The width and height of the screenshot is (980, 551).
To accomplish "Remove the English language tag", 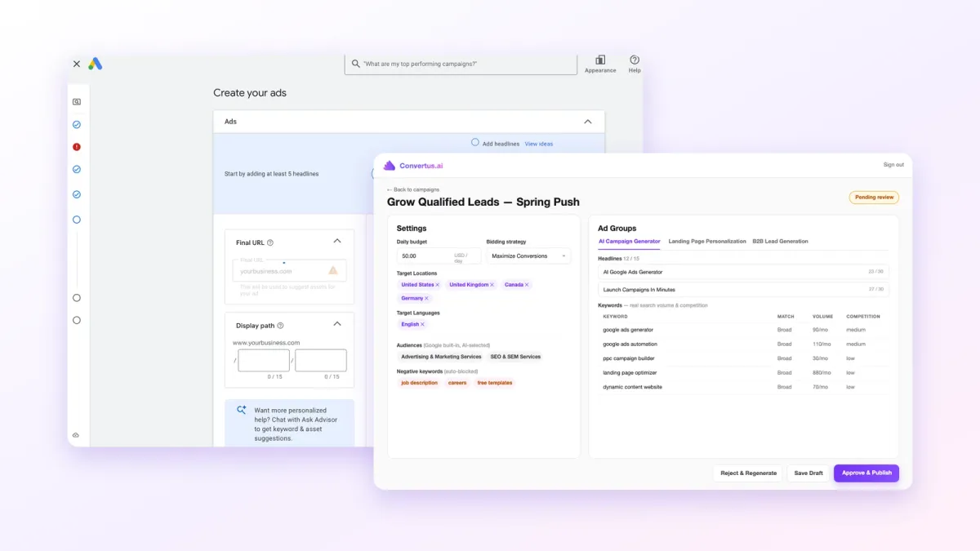I will point(422,324).
